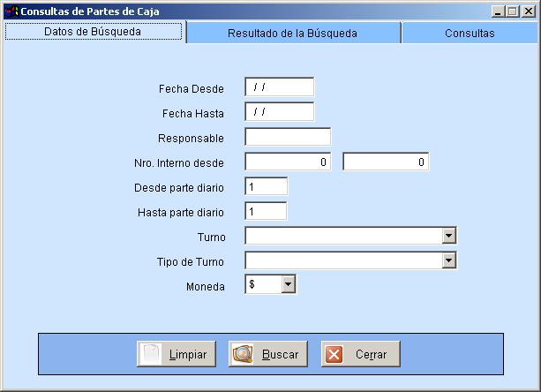Focus the Desde parte diario field
Viewport: 541px width, 392px height.
[267, 186]
